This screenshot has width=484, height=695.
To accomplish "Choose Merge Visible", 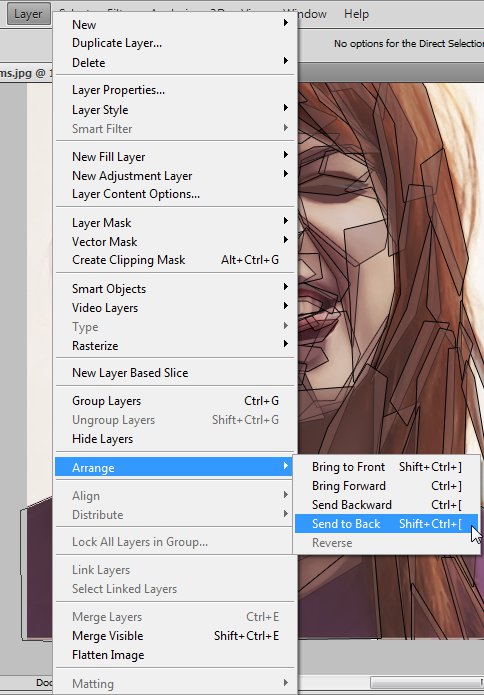I will tap(175, 636).
